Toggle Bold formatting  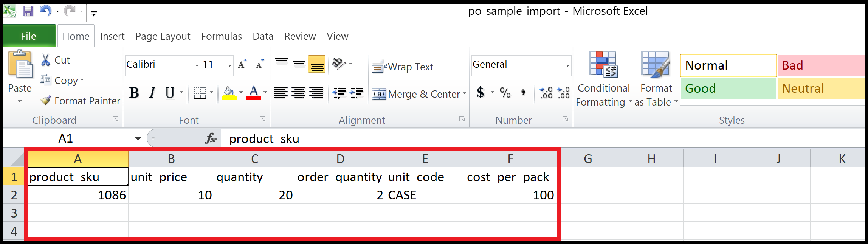(x=134, y=93)
